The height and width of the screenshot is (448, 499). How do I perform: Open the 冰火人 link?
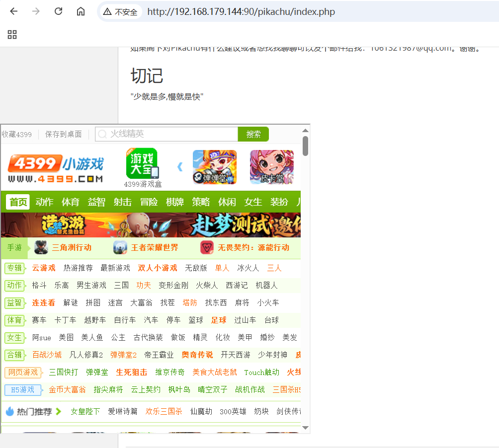(248, 268)
